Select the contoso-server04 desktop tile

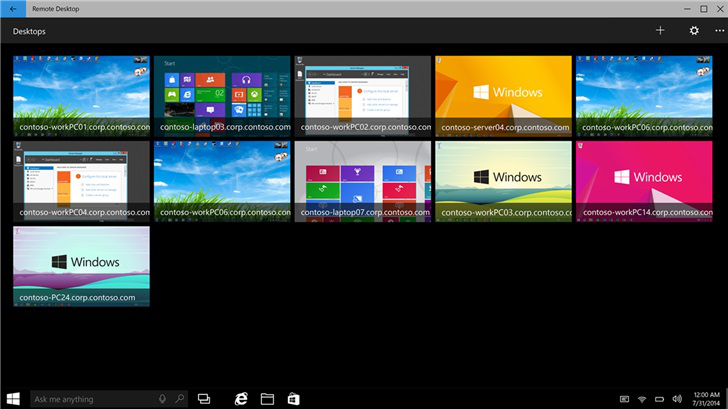(x=503, y=95)
